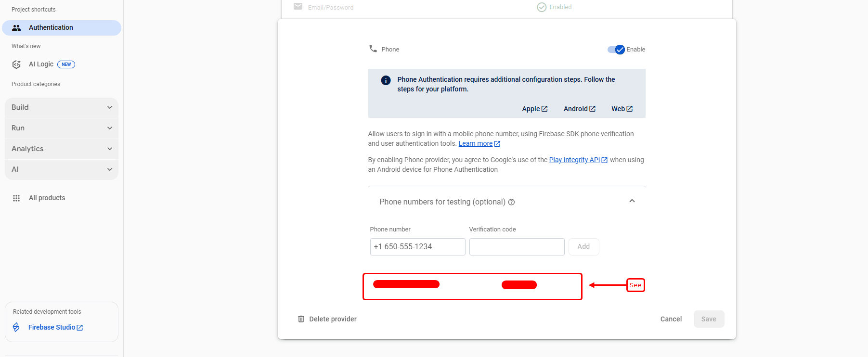Click the Authentication people icon
This screenshot has height=357, width=868.
point(16,28)
